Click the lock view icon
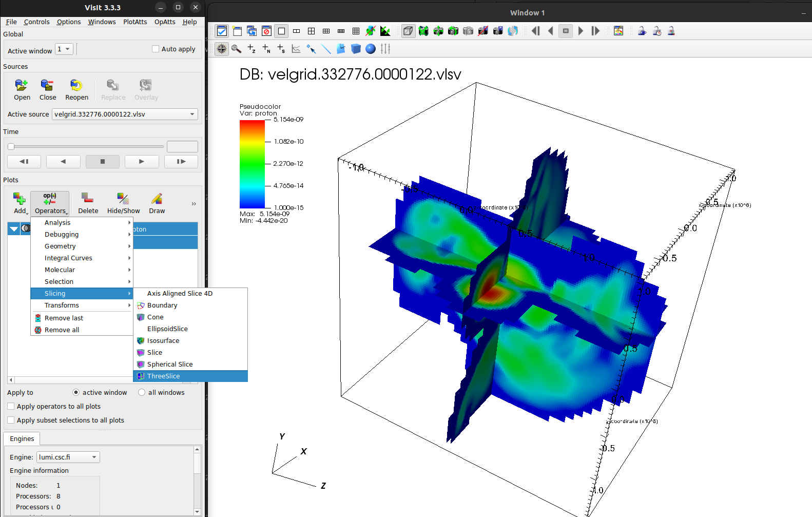This screenshot has height=517, width=812. (642, 31)
